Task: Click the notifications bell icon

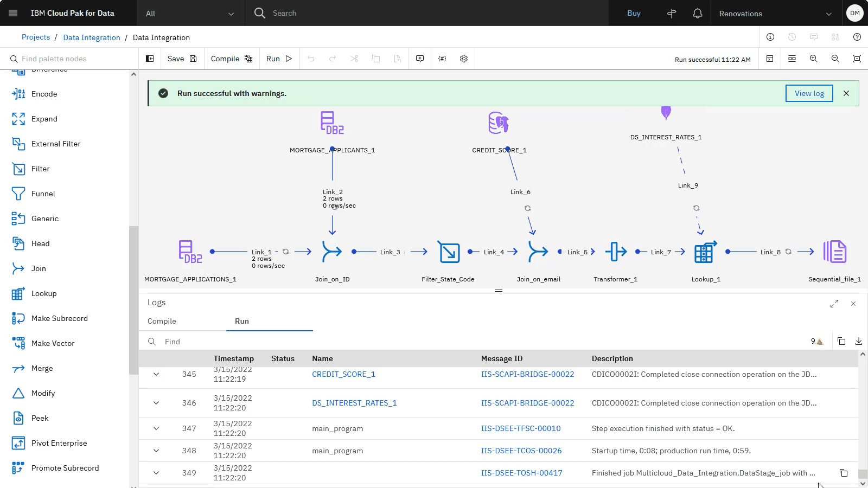Action: (x=698, y=14)
